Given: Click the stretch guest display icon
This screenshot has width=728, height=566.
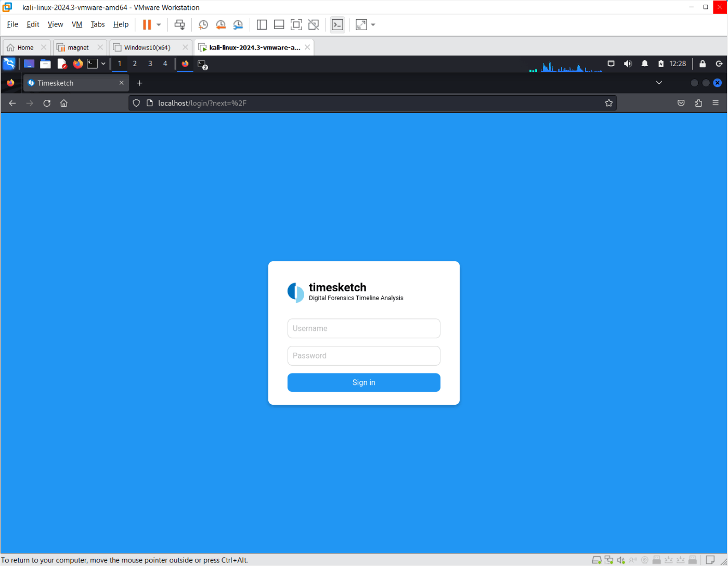Looking at the screenshot, I should click(x=361, y=24).
